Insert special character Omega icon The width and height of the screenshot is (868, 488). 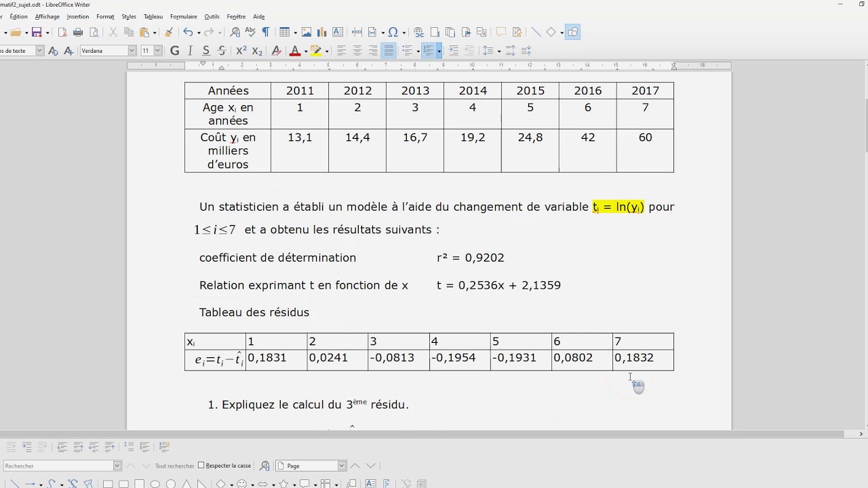393,32
